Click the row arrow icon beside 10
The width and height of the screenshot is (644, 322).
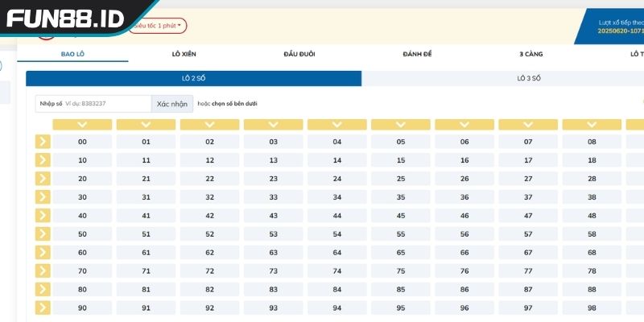(x=43, y=160)
